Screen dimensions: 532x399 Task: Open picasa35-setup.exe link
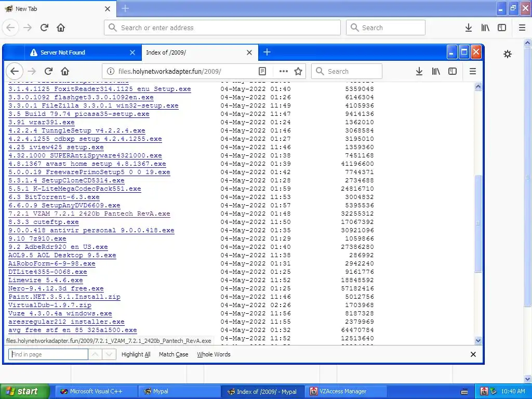point(79,114)
